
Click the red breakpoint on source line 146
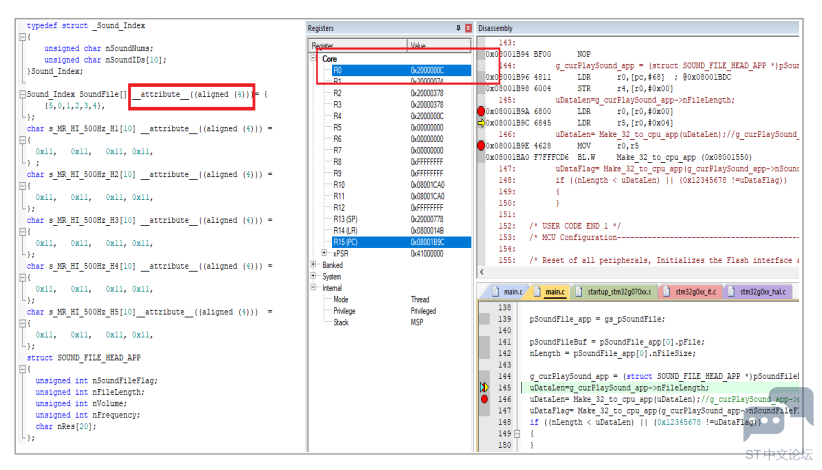(484, 399)
